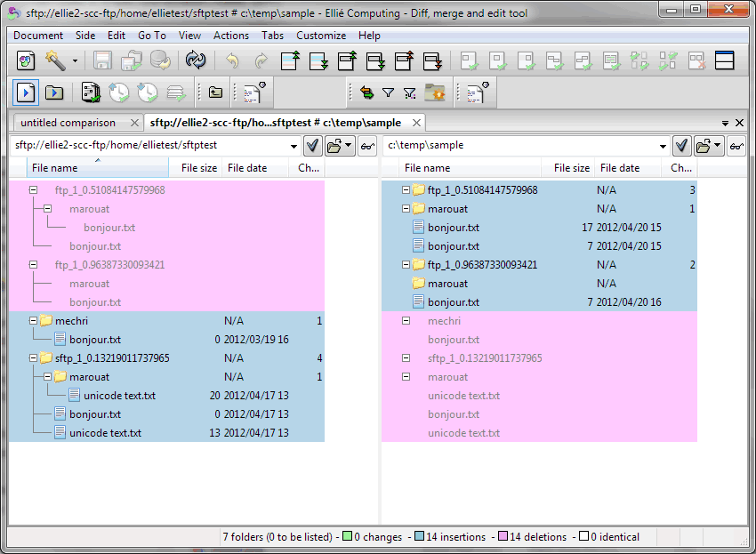Collapse sftp_1_0.13219011737965 folder in left tree
756x554 pixels.
pos(33,358)
